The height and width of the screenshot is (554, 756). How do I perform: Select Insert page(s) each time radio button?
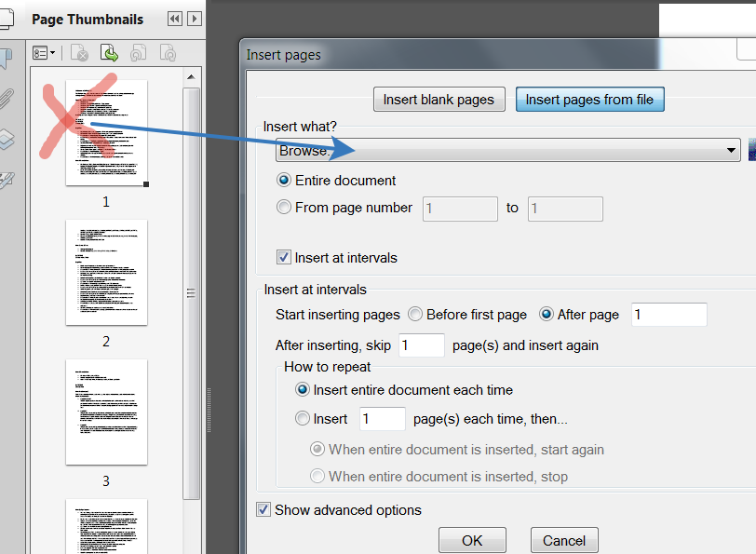click(303, 418)
